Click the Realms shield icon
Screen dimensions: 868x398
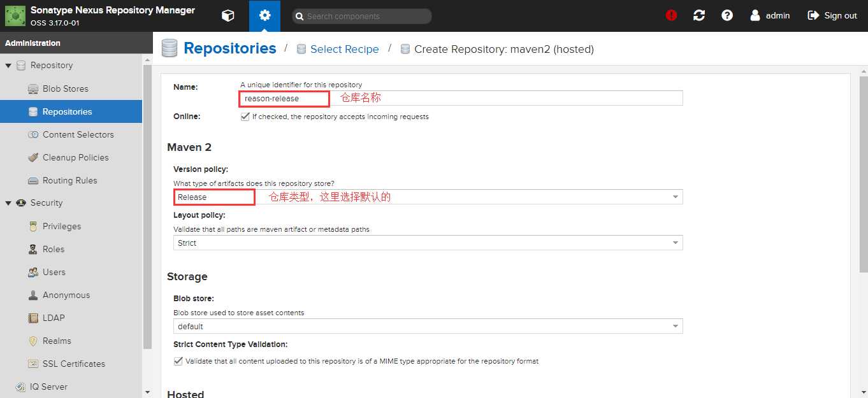pyautogui.click(x=33, y=341)
